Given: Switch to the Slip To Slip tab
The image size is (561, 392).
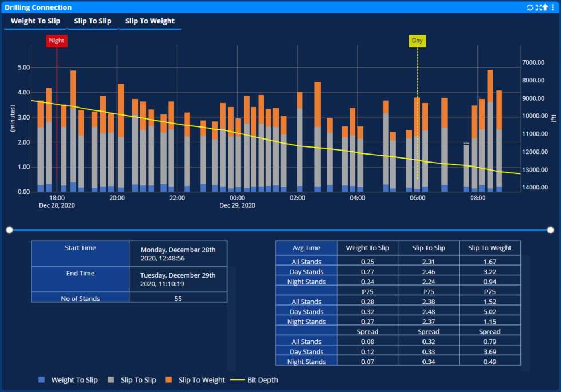Looking at the screenshot, I should [x=93, y=21].
